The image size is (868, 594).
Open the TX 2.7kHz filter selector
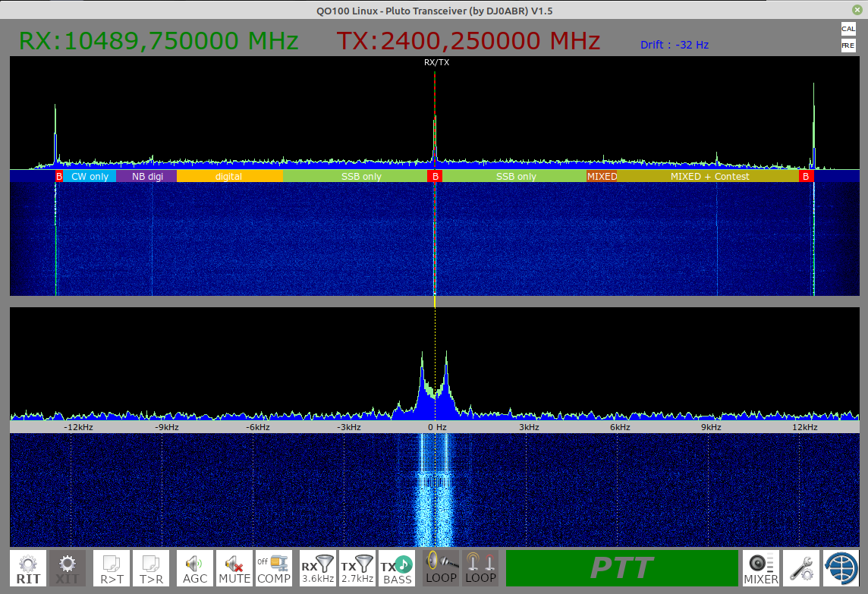click(x=357, y=569)
